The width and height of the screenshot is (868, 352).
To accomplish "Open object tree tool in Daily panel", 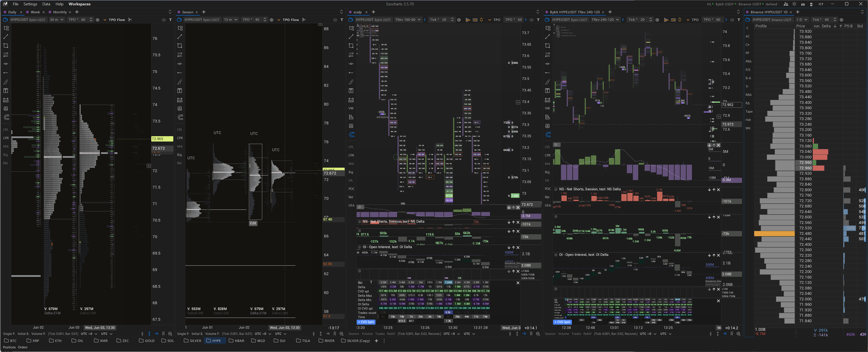I will coord(6,28).
